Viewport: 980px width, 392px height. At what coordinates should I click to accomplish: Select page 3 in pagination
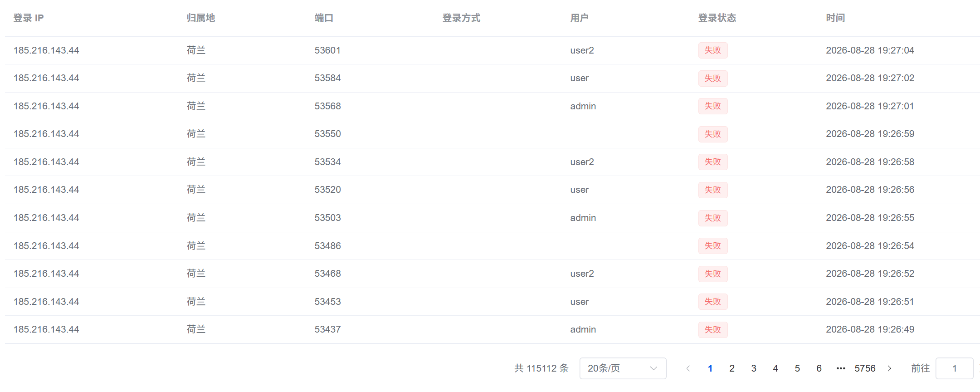pos(753,368)
